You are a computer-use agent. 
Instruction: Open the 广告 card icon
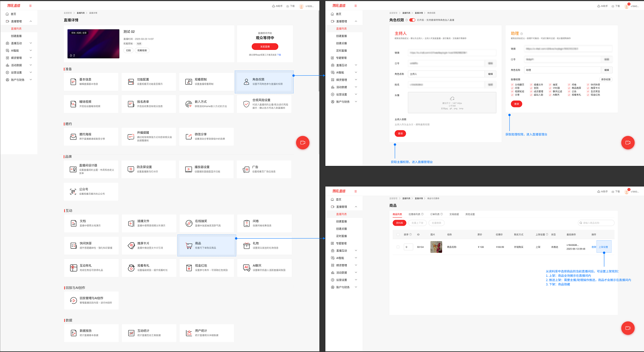246,169
